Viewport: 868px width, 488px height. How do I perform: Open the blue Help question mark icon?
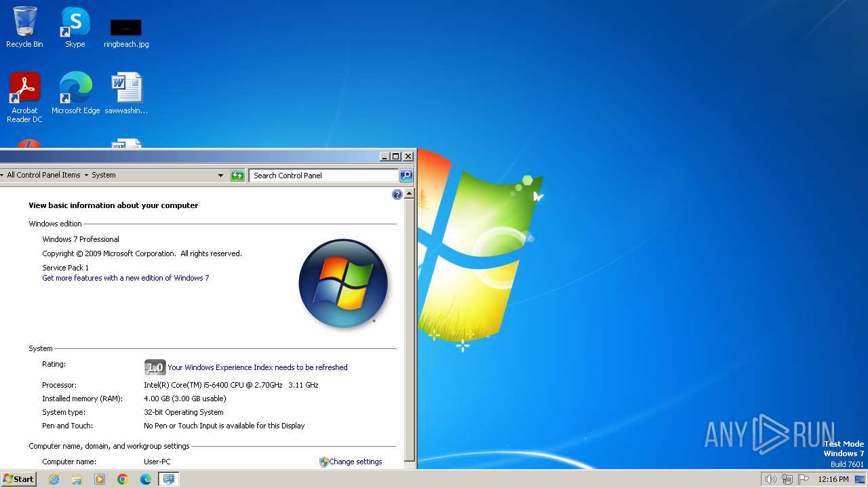tap(397, 195)
